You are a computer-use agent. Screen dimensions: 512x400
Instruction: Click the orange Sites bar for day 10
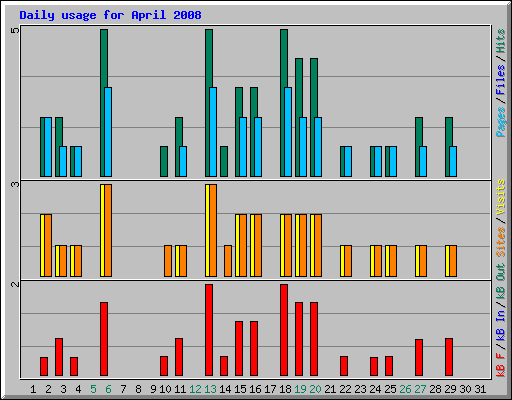click(168, 261)
